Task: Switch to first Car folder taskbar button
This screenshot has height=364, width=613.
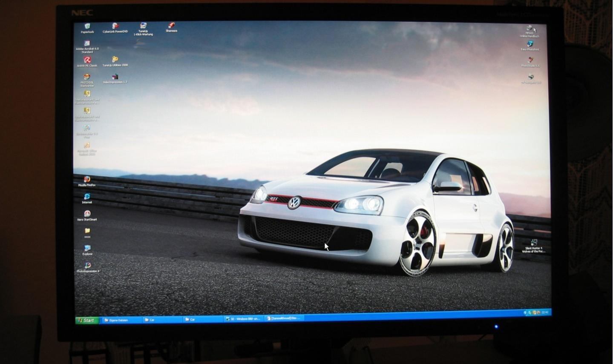Action: pos(161,319)
